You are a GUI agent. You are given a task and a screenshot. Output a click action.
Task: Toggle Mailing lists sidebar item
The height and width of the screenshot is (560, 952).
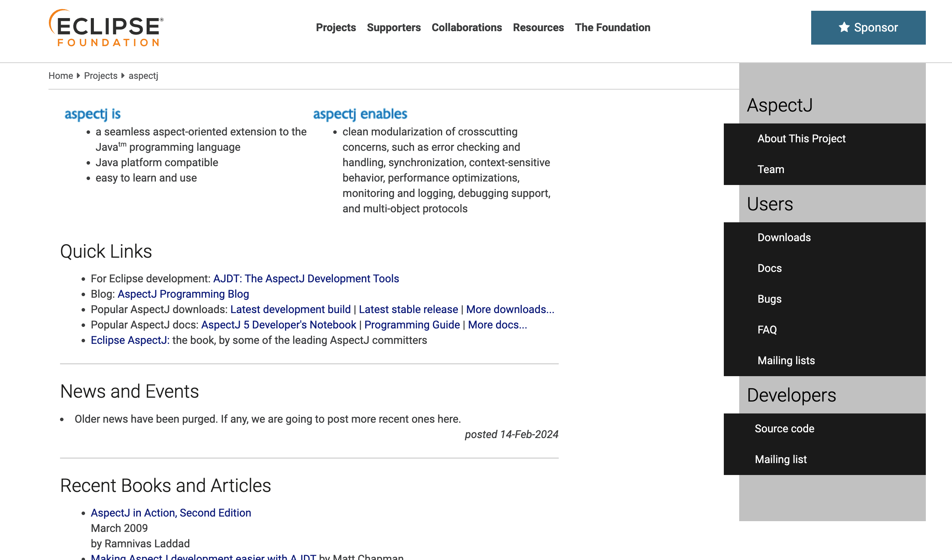(x=785, y=360)
